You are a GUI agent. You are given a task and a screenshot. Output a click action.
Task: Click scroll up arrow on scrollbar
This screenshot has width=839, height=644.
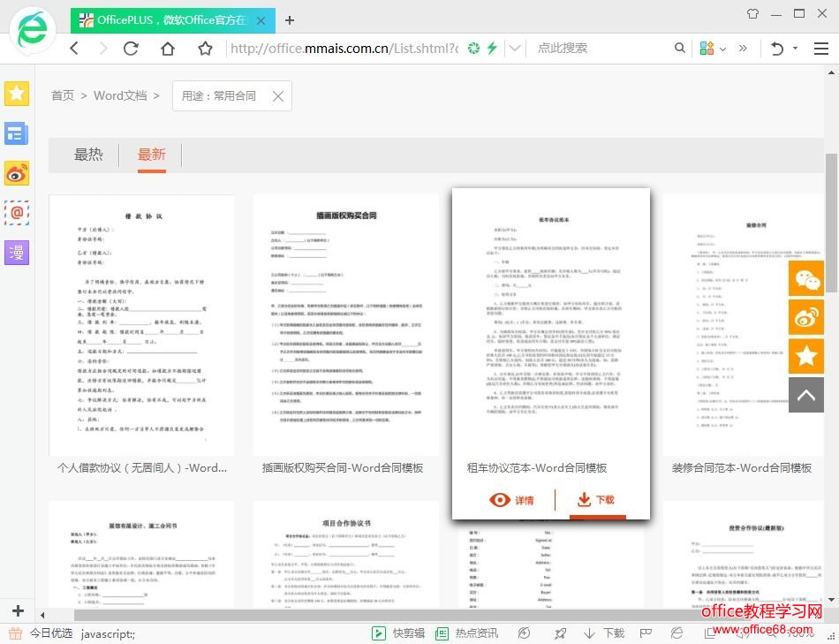coord(831,72)
